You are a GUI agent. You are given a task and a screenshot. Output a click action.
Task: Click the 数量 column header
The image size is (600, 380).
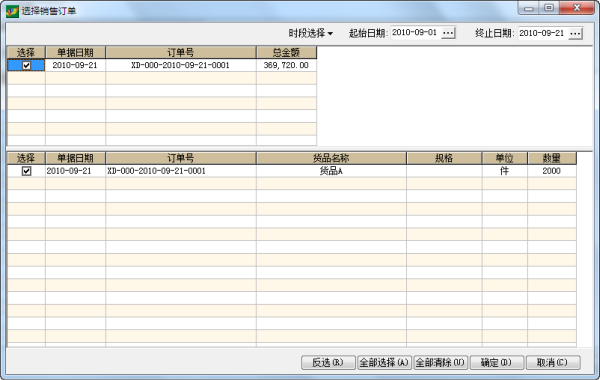tap(552, 158)
